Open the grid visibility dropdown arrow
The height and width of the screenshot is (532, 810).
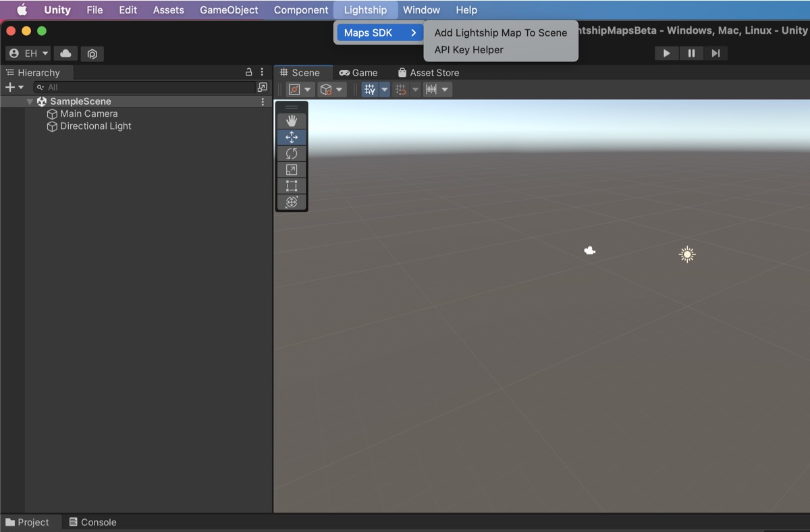pyautogui.click(x=385, y=89)
